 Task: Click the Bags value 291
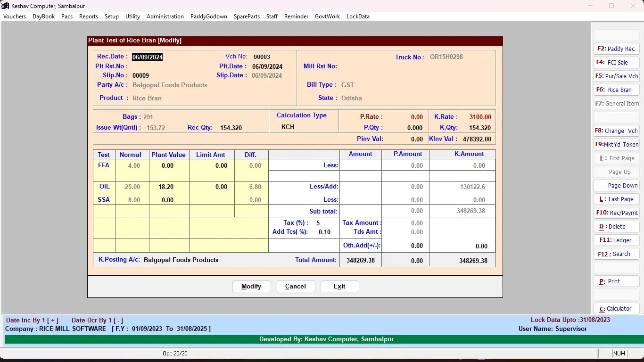pyautogui.click(x=148, y=117)
